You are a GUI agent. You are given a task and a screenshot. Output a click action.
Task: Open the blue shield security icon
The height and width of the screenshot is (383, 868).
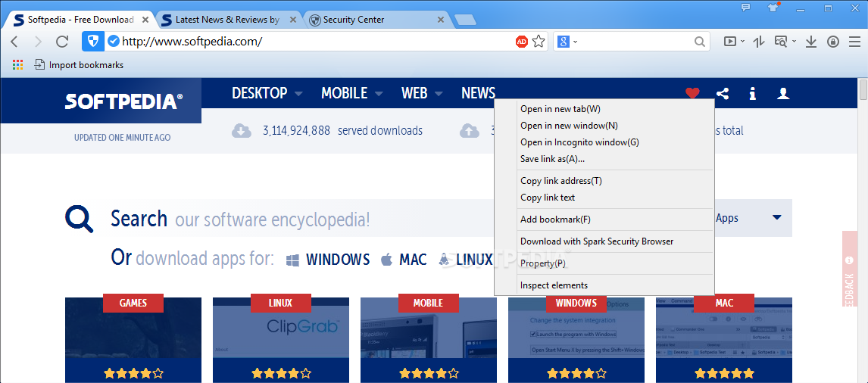click(93, 41)
